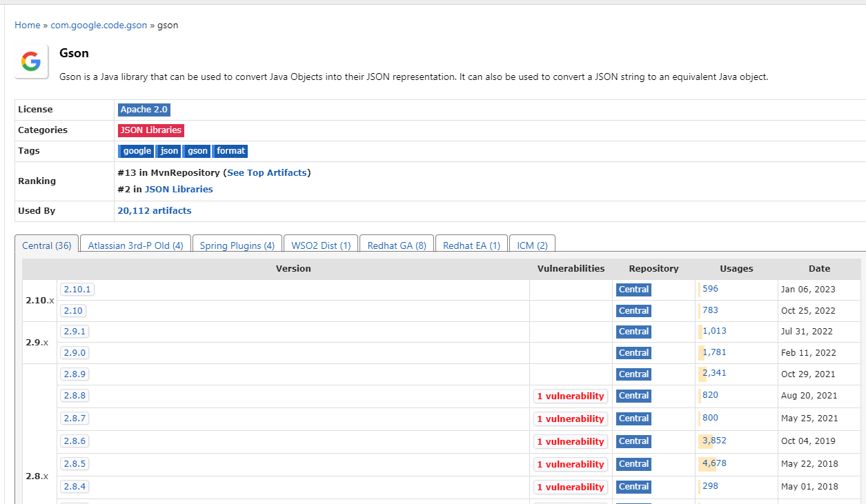The image size is (866, 504).
Task: Open the 820 usages link
Action: pyautogui.click(x=710, y=395)
